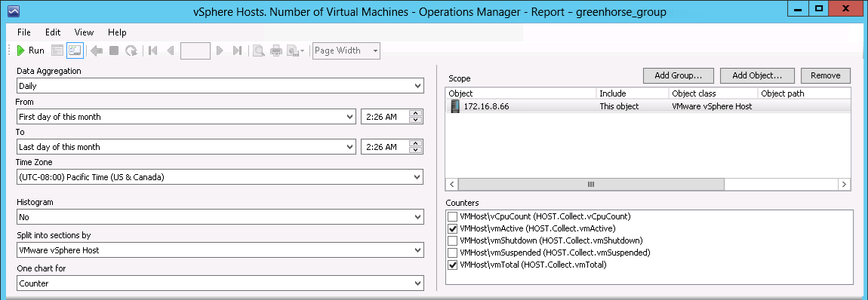This screenshot has height=300, width=868.
Task: Click the Add Group... button
Action: click(678, 75)
